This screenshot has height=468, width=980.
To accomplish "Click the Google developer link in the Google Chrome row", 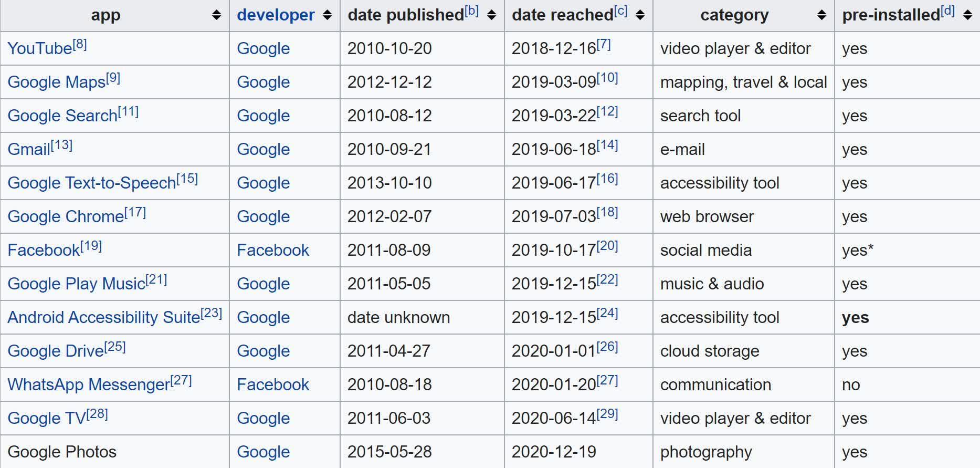I will pos(264,216).
